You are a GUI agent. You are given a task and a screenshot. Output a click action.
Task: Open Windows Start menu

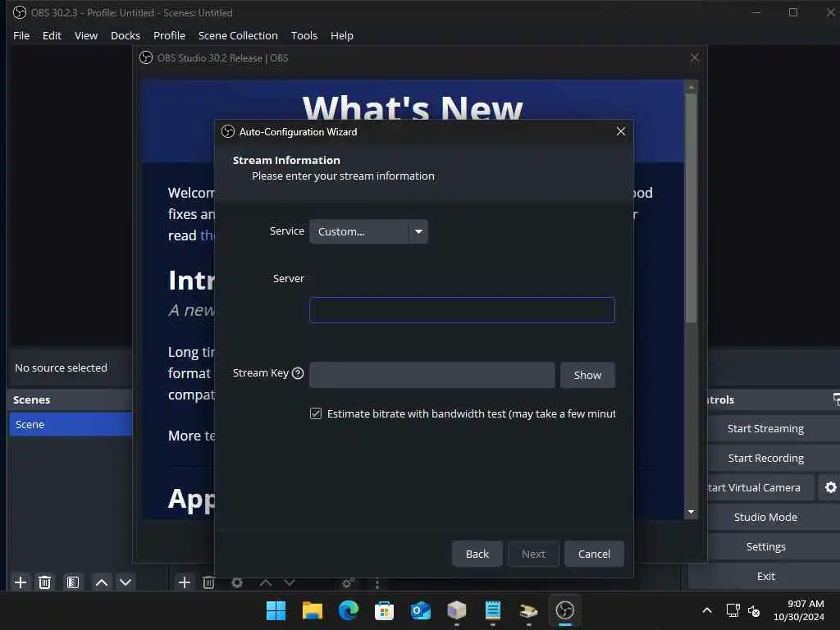276,610
